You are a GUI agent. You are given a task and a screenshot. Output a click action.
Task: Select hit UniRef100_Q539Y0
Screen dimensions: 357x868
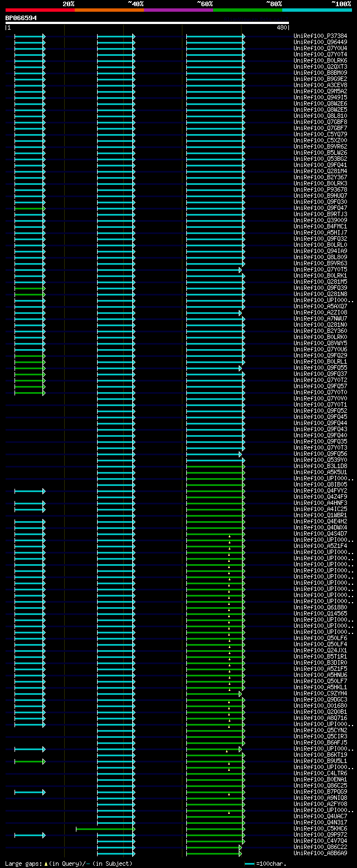pos(320,460)
